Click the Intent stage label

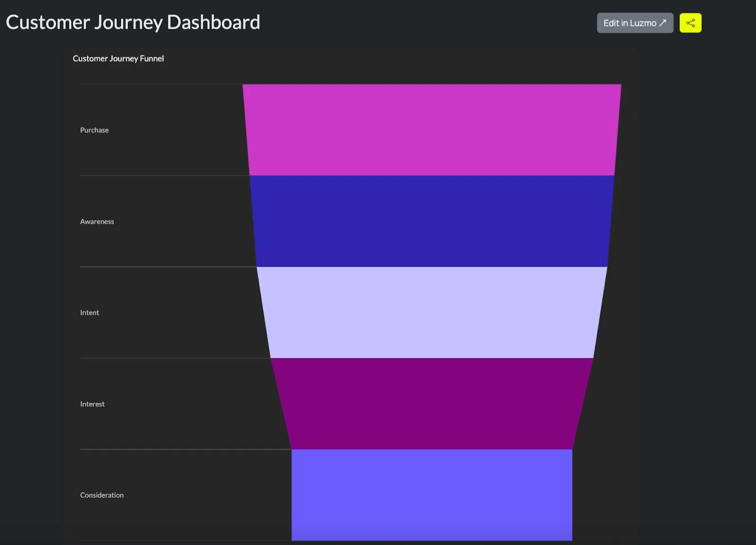89,313
